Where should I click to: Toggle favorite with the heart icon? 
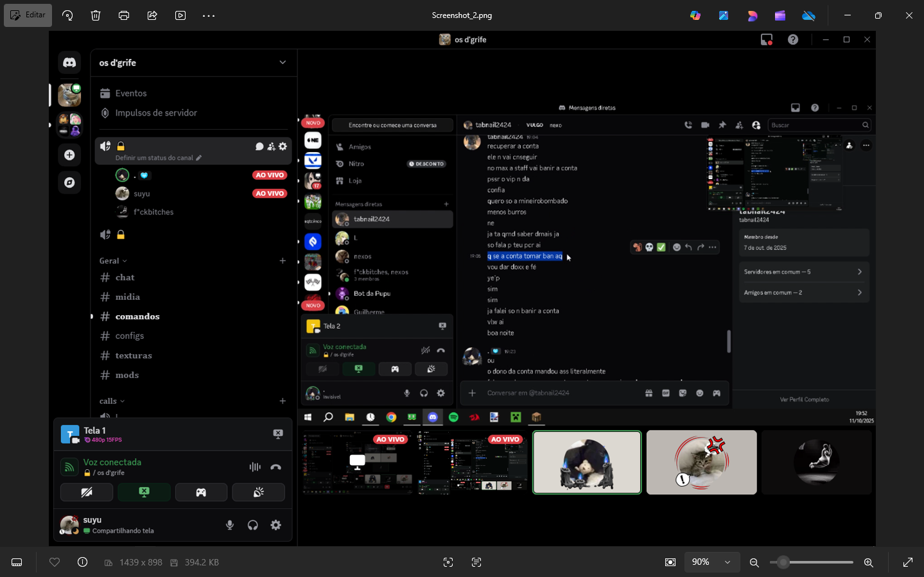(x=55, y=562)
